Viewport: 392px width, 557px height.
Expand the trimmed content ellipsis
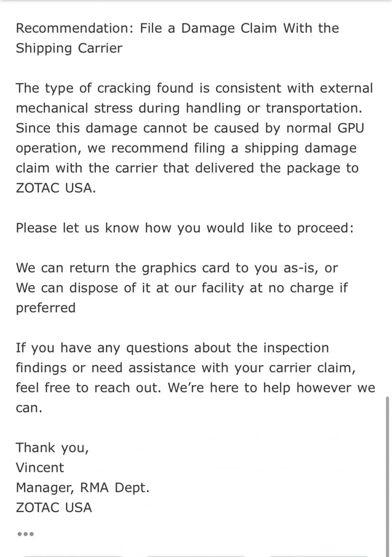click(25, 534)
